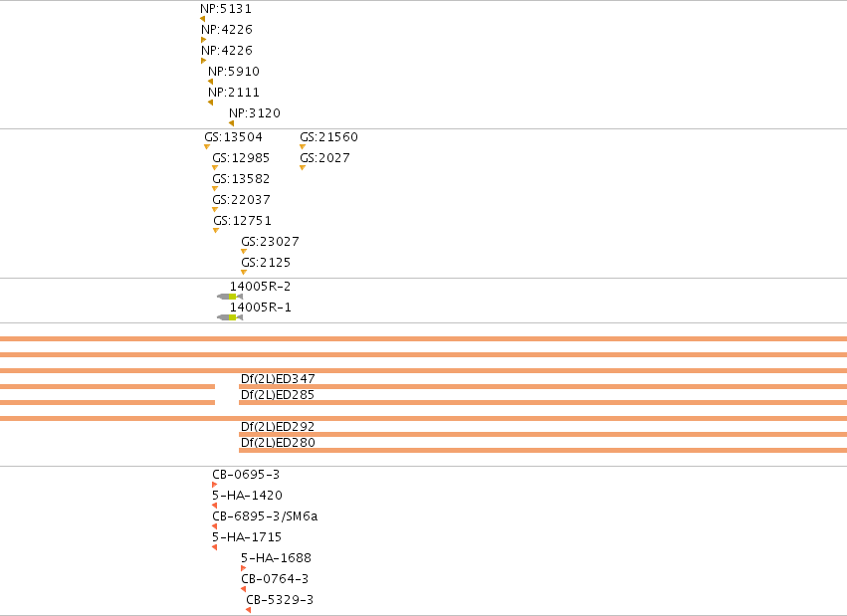Open the NP:5910 feature label
The image size is (847, 616).
[x=234, y=72]
